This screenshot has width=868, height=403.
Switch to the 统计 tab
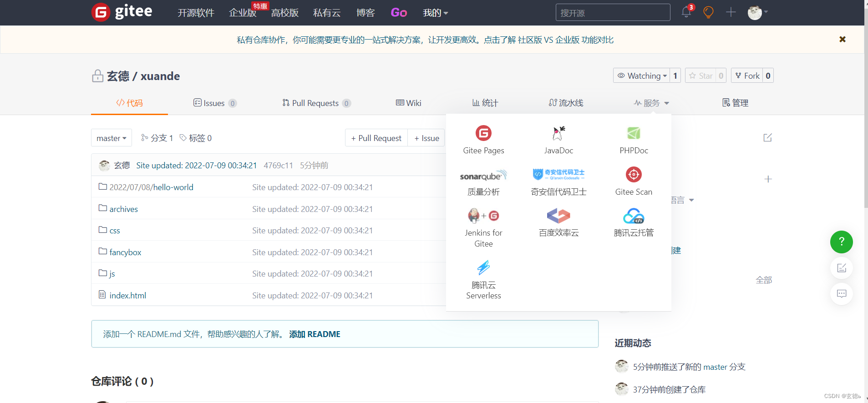click(485, 103)
